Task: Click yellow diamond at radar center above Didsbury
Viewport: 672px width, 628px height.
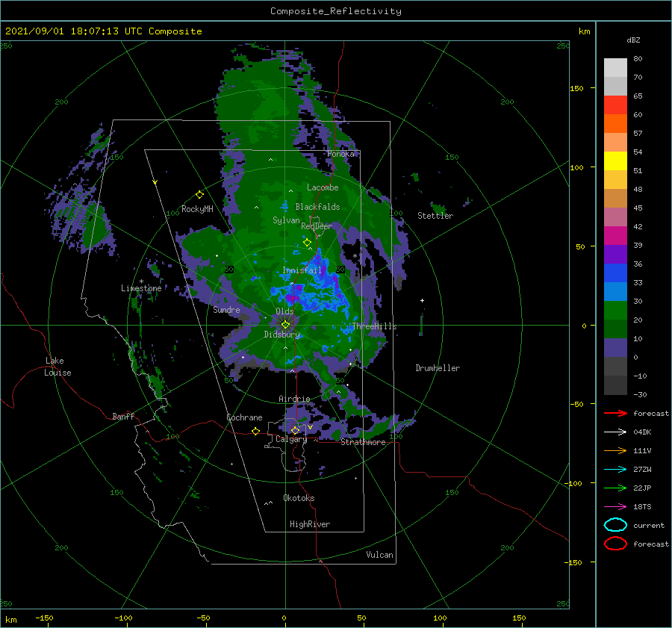Action: pyautogui.click(x=285, y=325)
